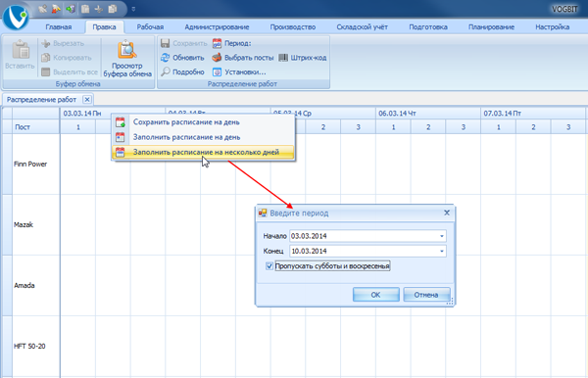Expand the Конец date dropdown arrow
This screenshot has width=588, height=378.
click(x=442, y=251)
